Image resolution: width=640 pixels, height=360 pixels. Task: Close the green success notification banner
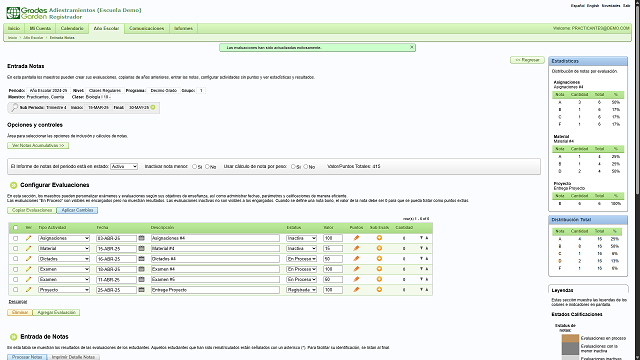click(412, 47)
